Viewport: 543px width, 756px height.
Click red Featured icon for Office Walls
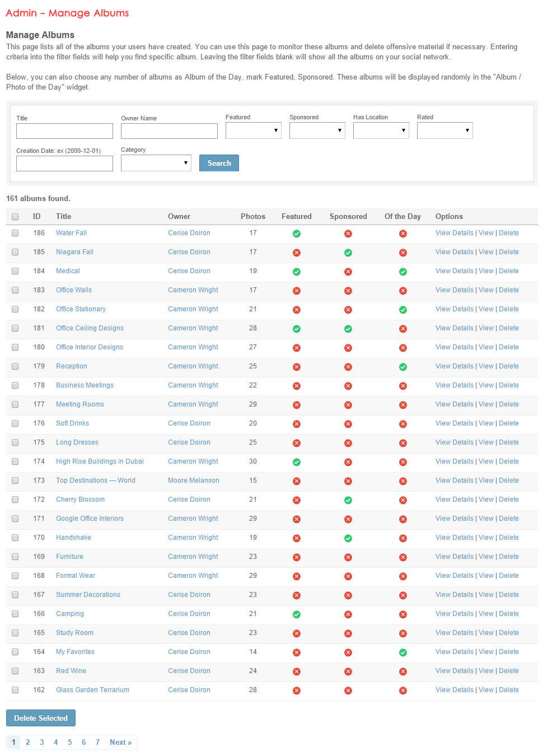[297, 291]
